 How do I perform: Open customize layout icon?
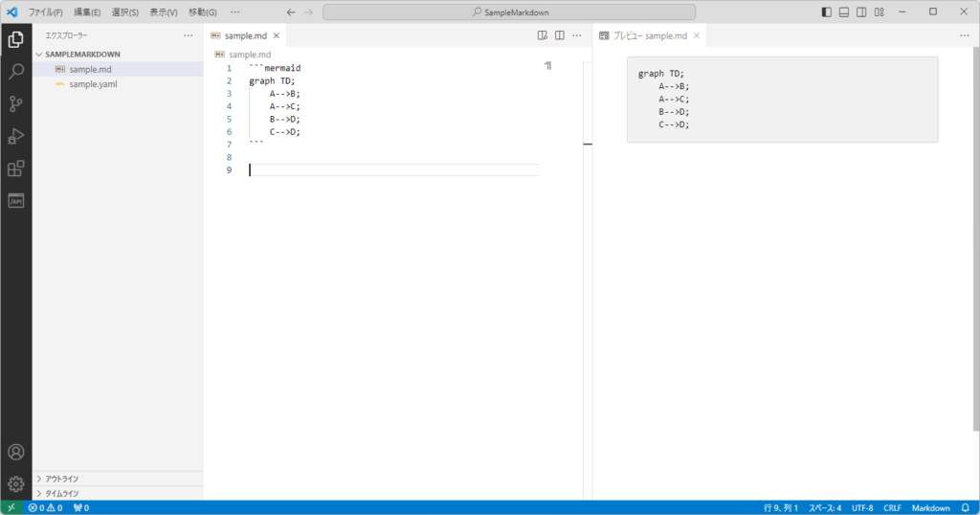tap(879, 11)
